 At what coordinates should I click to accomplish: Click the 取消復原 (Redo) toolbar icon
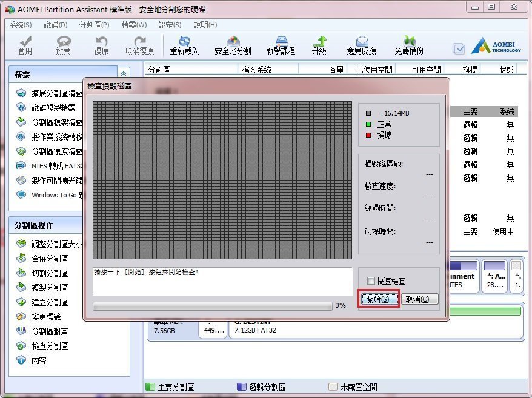(x=139, y=45)
